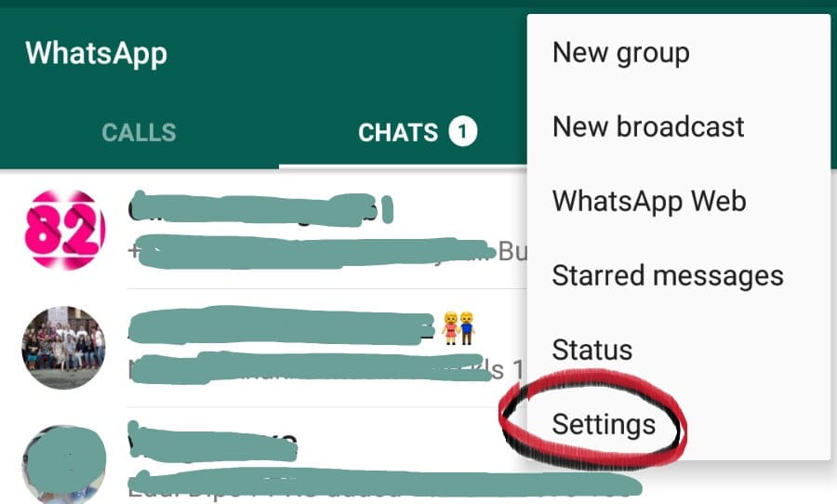The image size is (837, 504).
Task: Open WhatsApp Web from the menu
Action: pos(649,201)
